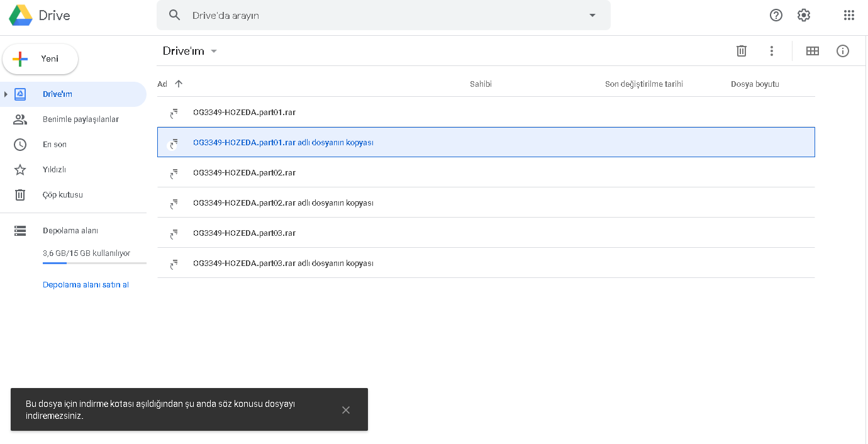This screenshot has width=868, height=444.
Task: Switch to grid view layout
Action: click(813, 51)
